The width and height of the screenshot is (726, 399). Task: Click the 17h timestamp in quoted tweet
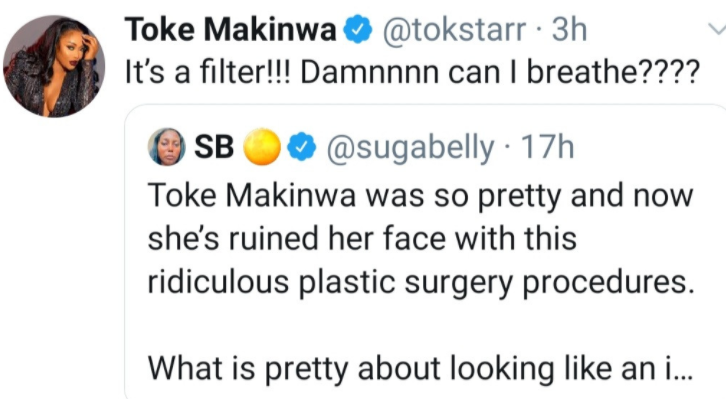(x=547, y=147)
